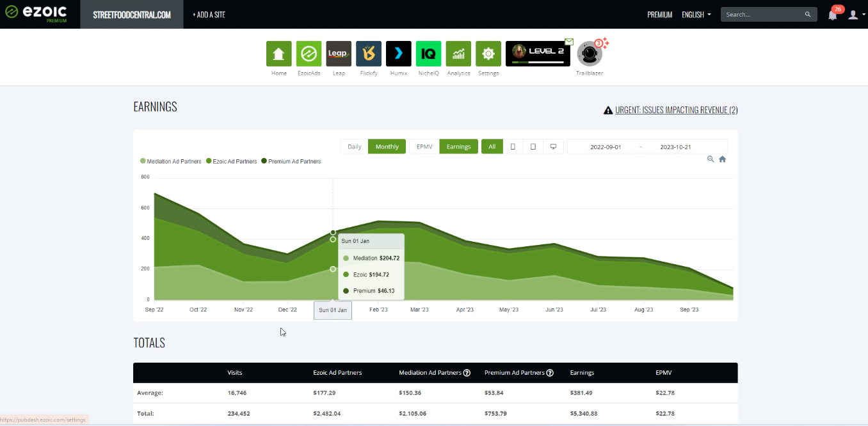Select the STREETFOODCENTRAL.COM site tab

(132, 14)
